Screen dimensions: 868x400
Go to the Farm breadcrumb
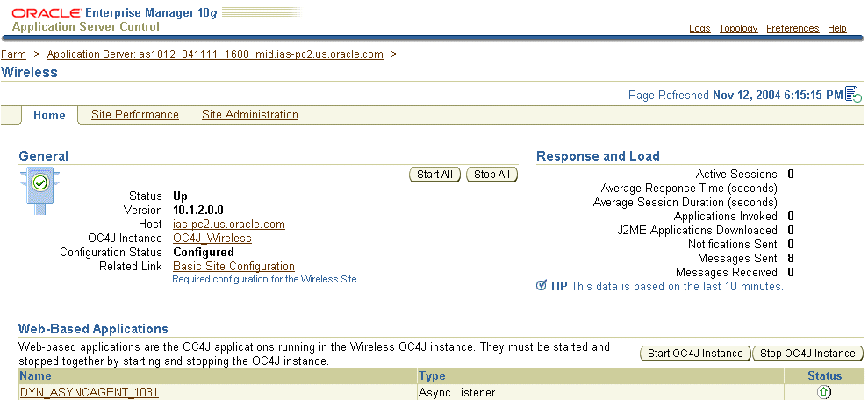coord(13,54)
